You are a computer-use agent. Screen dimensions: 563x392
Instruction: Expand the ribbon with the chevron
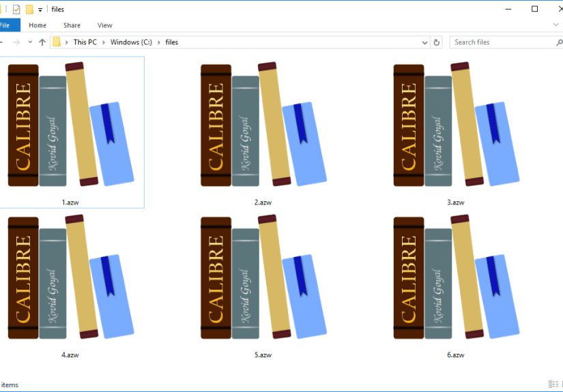pos(555,25)
